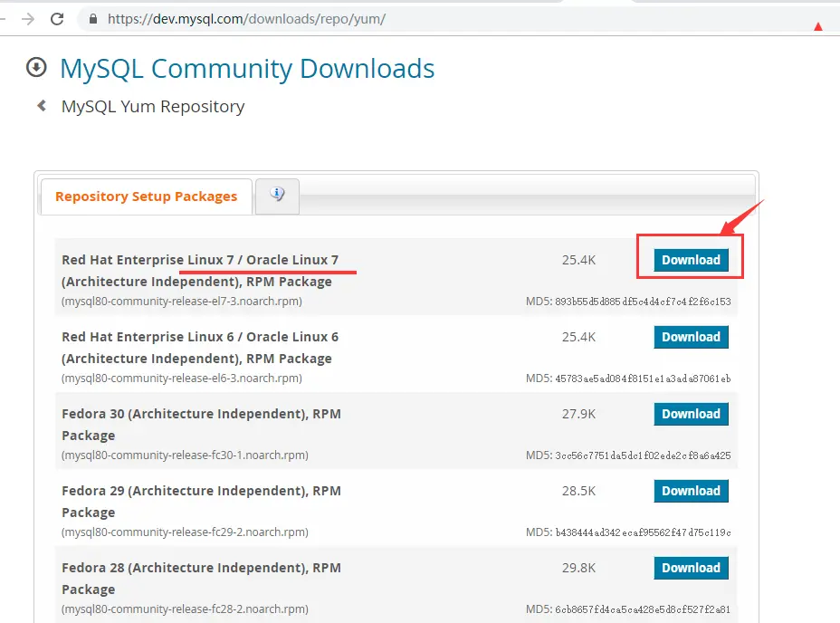Click the 29.8K size value
The image size is (840, 623).
(x=578, y=568)
